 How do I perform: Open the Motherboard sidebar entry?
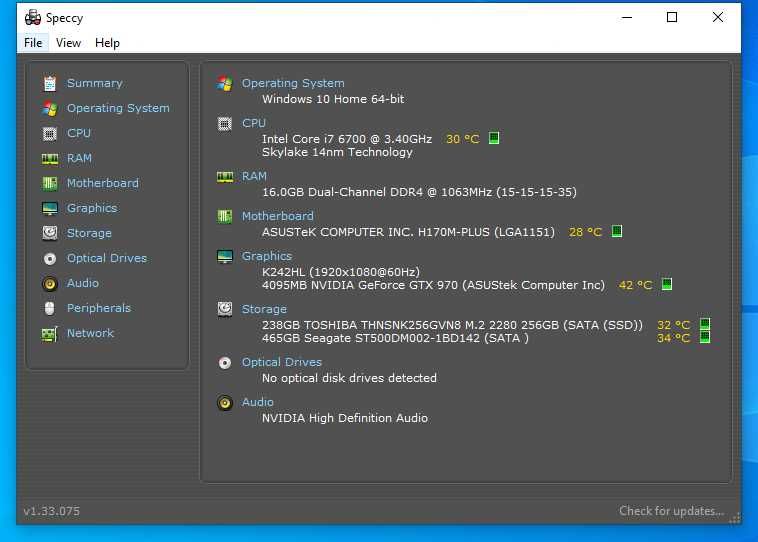(x=103, y=183)
